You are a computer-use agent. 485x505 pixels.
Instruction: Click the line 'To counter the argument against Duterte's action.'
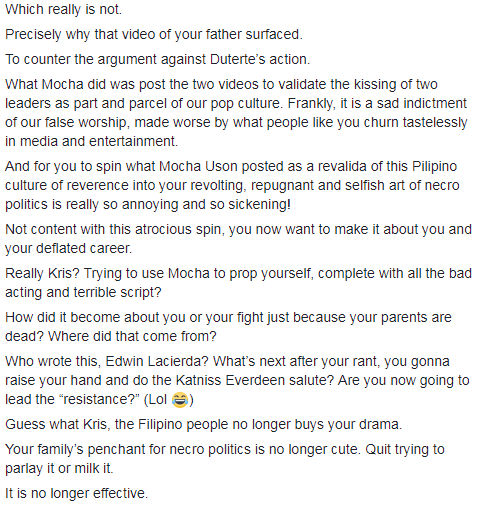(x=157, y=59)
